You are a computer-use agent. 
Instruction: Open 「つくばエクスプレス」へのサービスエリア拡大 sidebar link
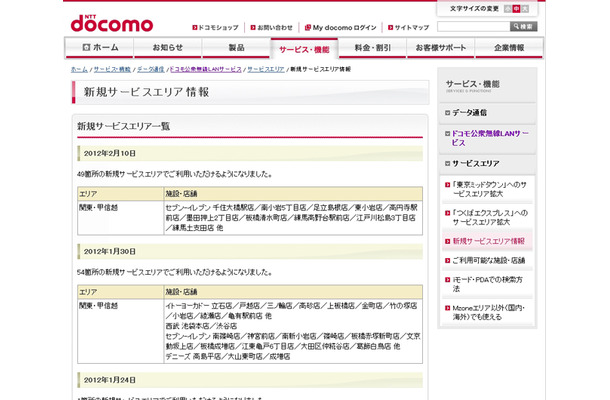(x=490, y=218)
